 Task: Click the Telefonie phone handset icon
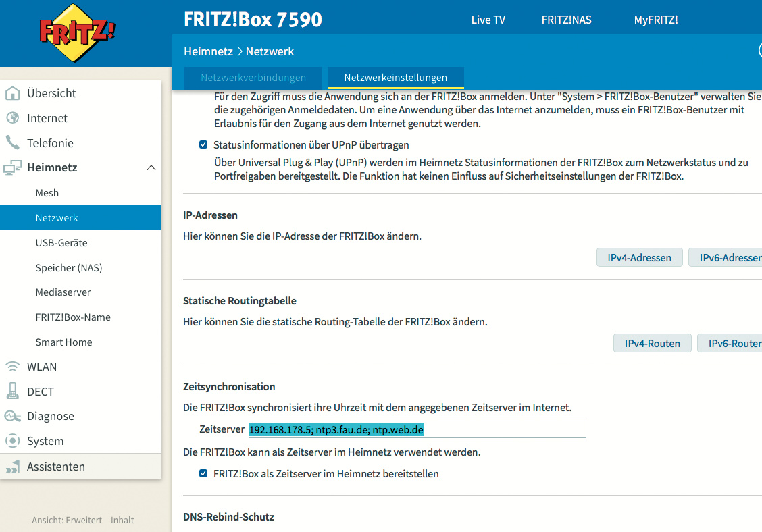coord(13,143)
